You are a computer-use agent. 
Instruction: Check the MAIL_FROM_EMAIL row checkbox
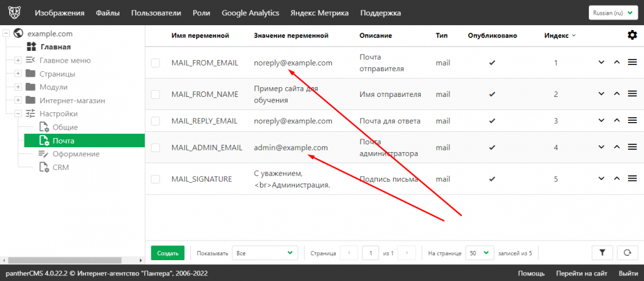(155, 63)
